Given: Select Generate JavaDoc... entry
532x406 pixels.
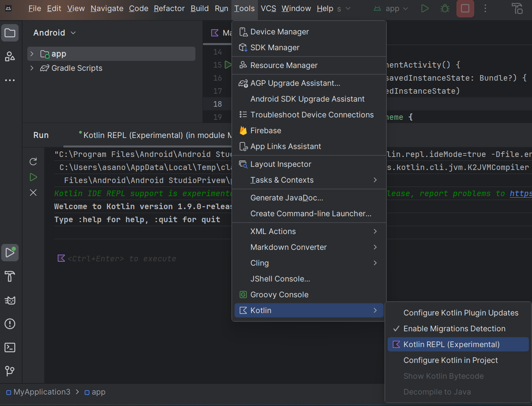Looking at the screenshot, I should point(309,198).
